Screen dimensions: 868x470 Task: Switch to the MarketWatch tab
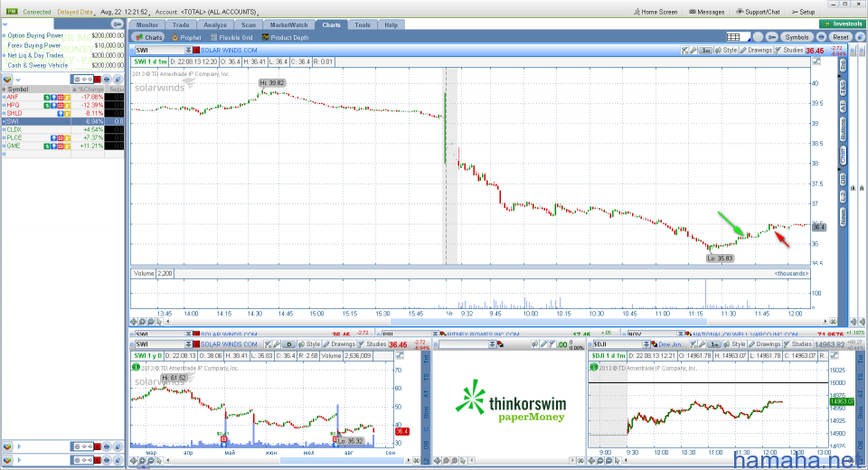(289, 25)
